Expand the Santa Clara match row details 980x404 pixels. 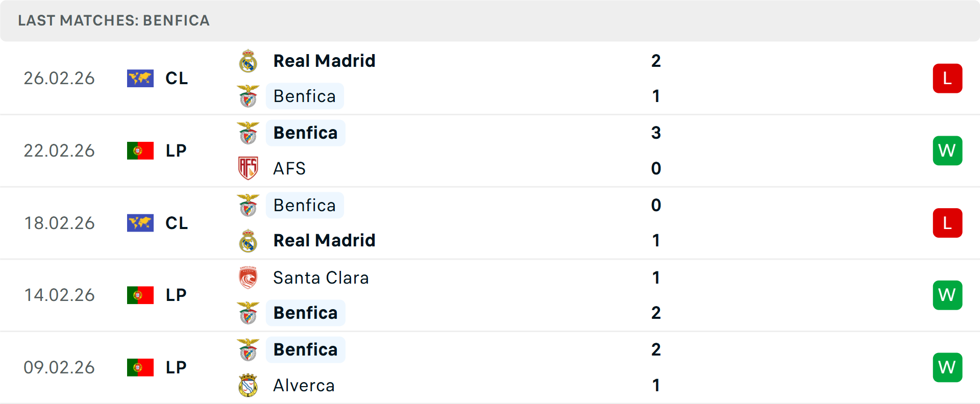click(490, 295)
